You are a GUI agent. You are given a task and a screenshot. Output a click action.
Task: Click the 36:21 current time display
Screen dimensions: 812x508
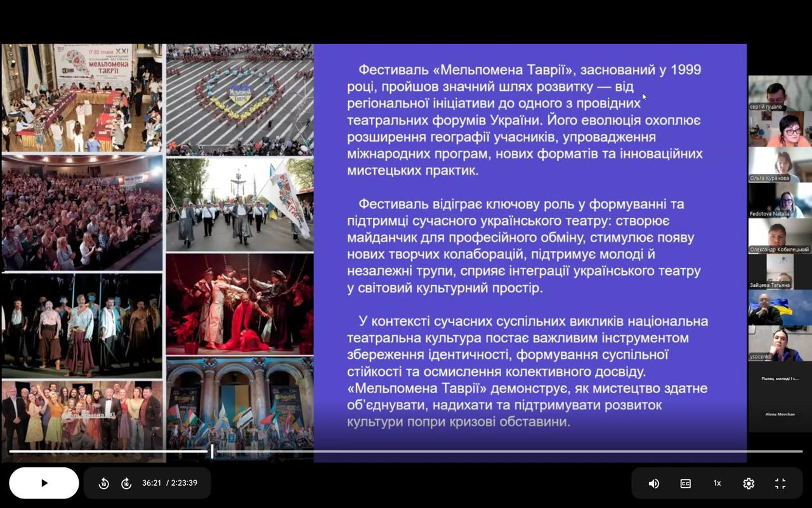click(x=151, y=483)
